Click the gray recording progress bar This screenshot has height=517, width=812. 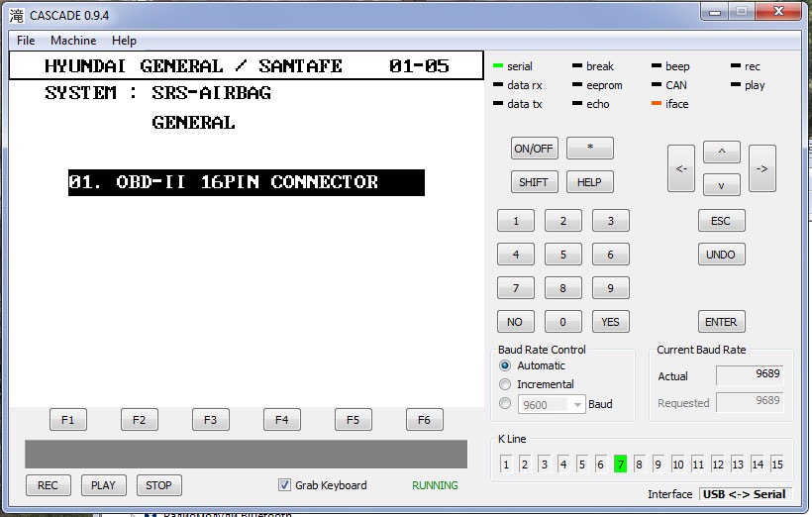(246, 455)
